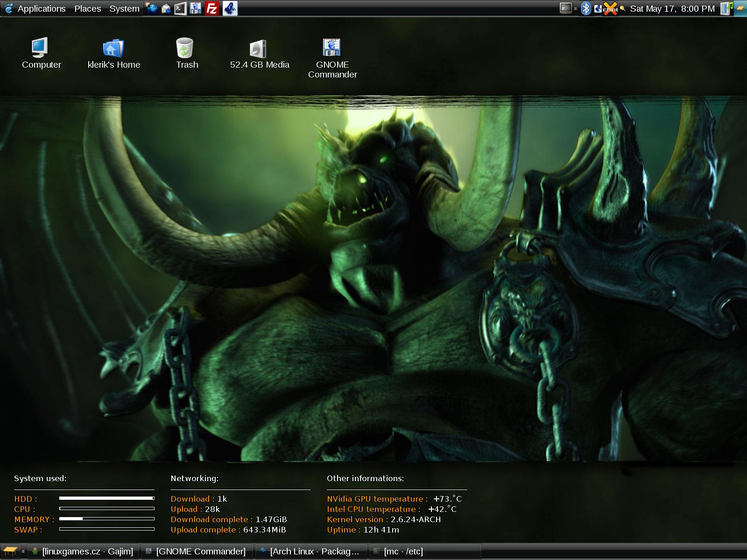Click "Download complete : 1.47GiB" text
Viewport: 747px width, 560px height.
click(x=229, y=519)
